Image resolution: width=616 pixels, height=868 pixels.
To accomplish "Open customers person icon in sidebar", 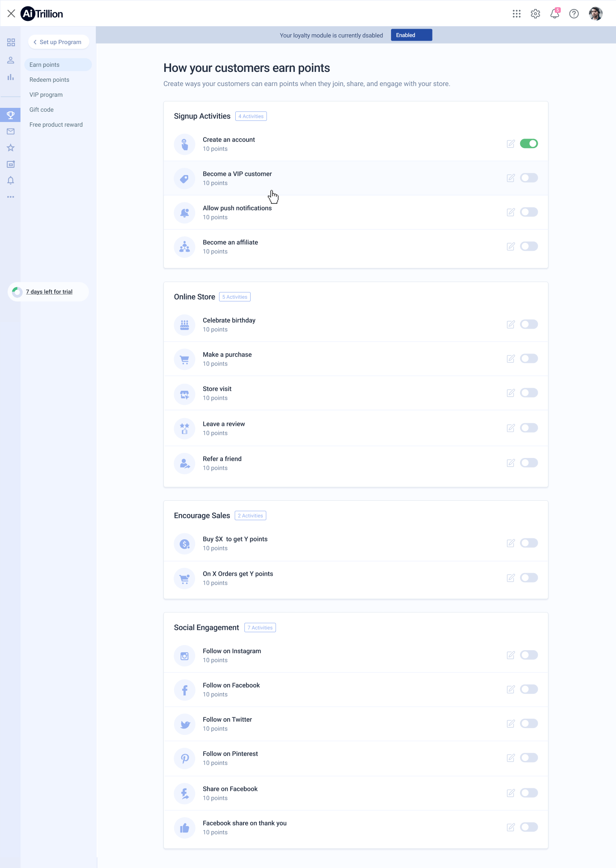I will tap(11, 60).
